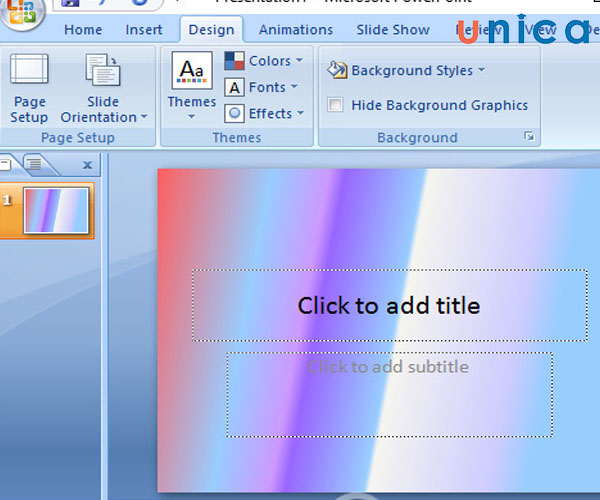Open the Themes gallery icon

tap(192, 70)
